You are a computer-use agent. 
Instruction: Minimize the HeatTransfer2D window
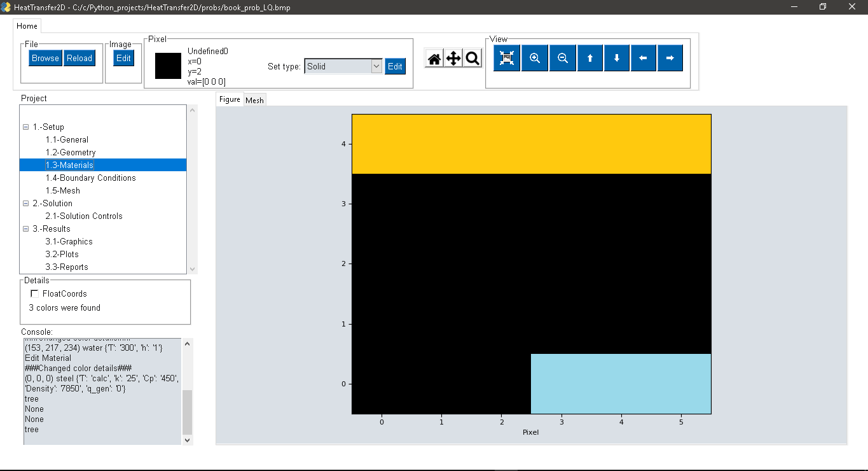(x=794, y=6)
